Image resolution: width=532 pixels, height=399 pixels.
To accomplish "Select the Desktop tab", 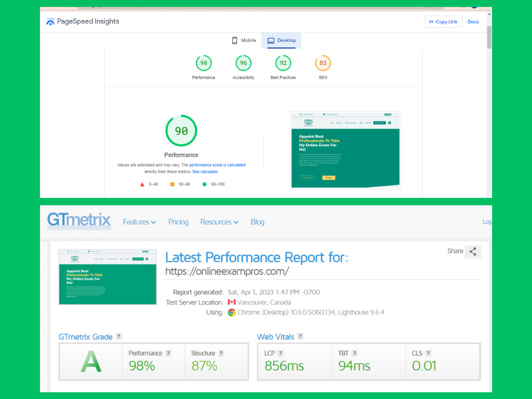I will (x=281, y=40).
